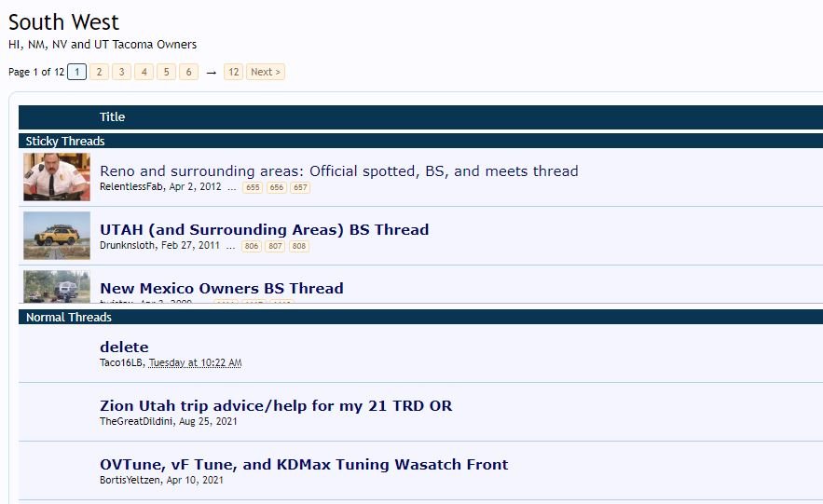Sort threads by Title column header

113,117
